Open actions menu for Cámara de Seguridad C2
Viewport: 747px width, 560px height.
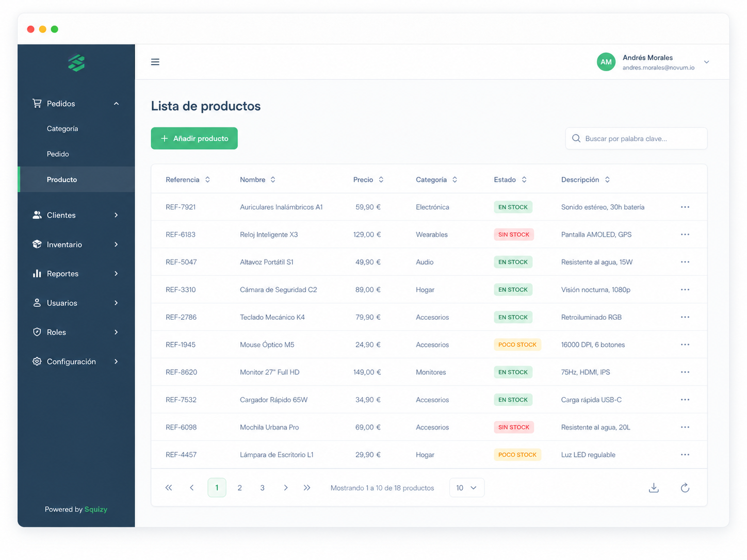click(x=685, y=289)
